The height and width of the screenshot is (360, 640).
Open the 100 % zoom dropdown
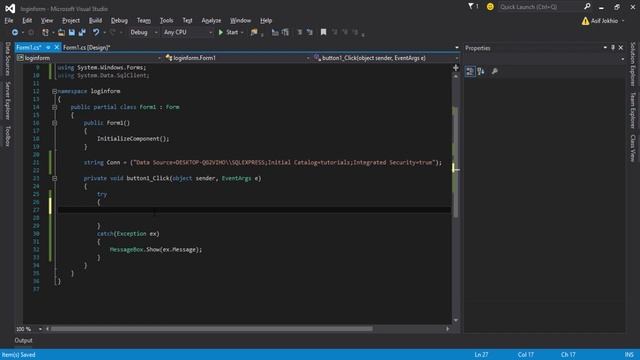(40, 329)
